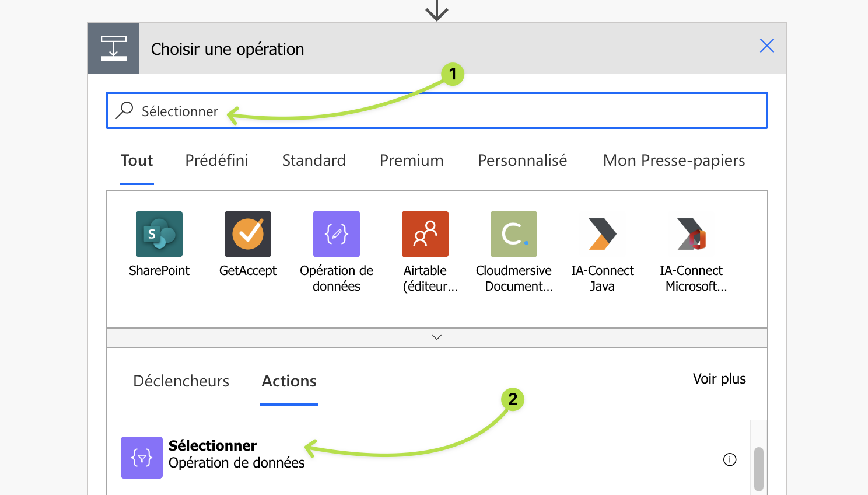Expand the connector list with chevron

[x=437, y=337]
